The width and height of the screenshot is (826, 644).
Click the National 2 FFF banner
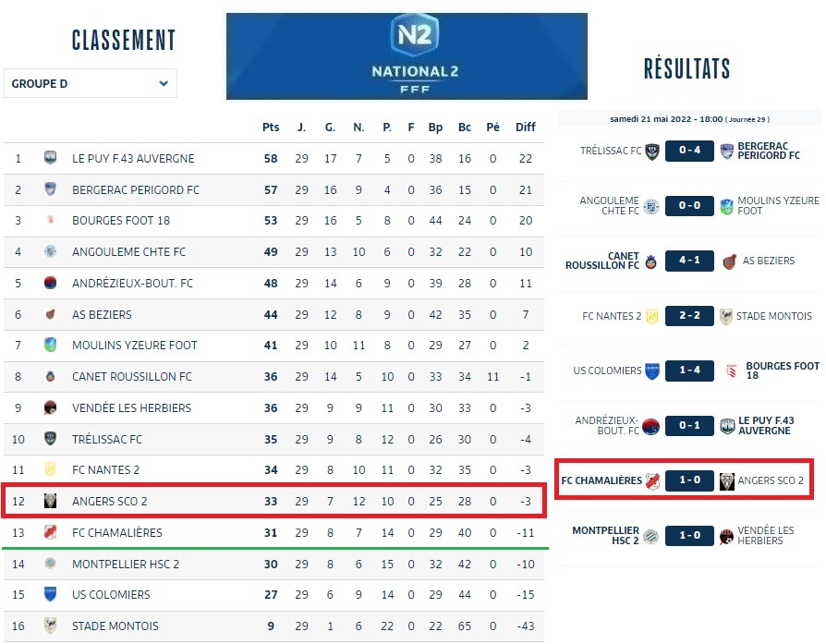click(407, 55)
